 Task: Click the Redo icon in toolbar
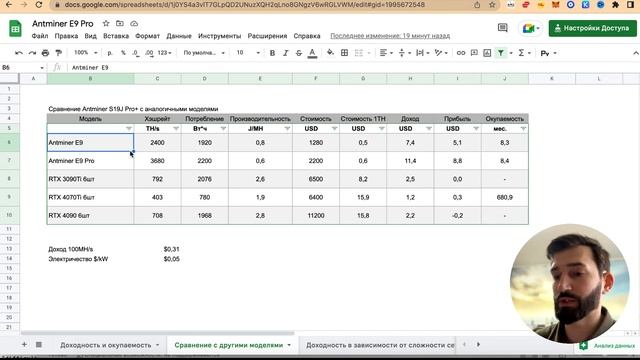click(x=32, y=53)
